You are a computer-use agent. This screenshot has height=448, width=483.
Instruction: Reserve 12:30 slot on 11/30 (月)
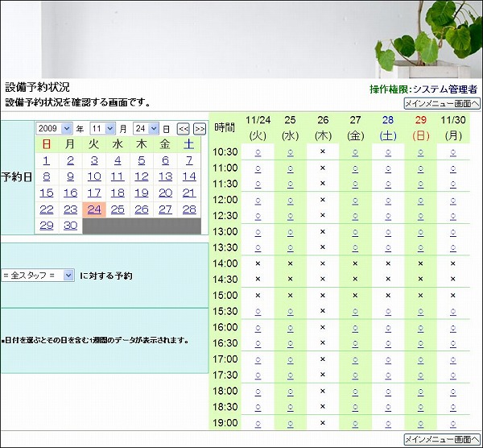point(452,217)
